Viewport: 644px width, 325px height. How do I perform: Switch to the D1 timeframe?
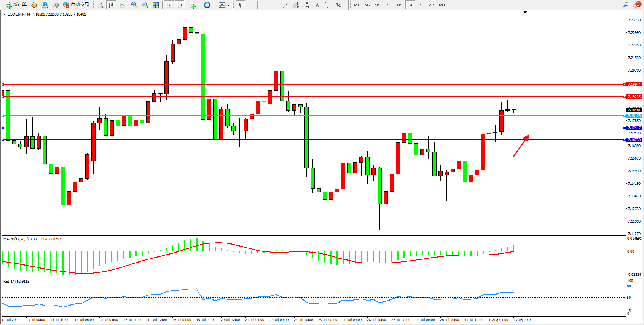click(x=421, y=5)
